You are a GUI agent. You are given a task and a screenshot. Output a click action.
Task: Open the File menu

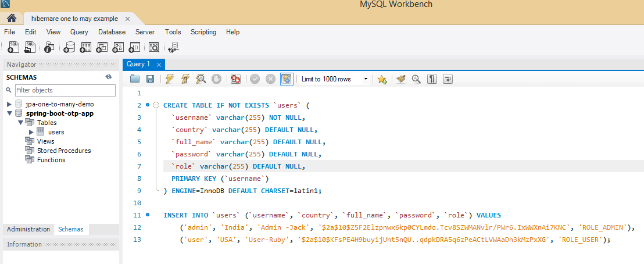point(9,31)
